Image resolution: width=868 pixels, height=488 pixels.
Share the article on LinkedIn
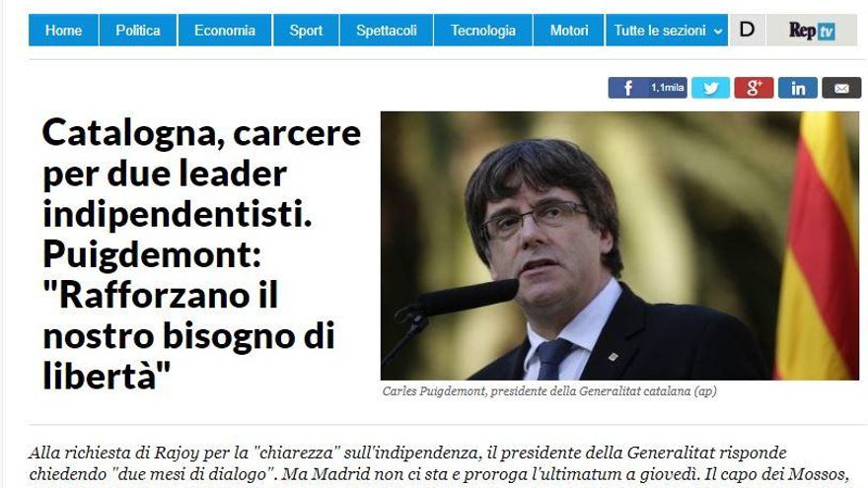click(797, 88)
